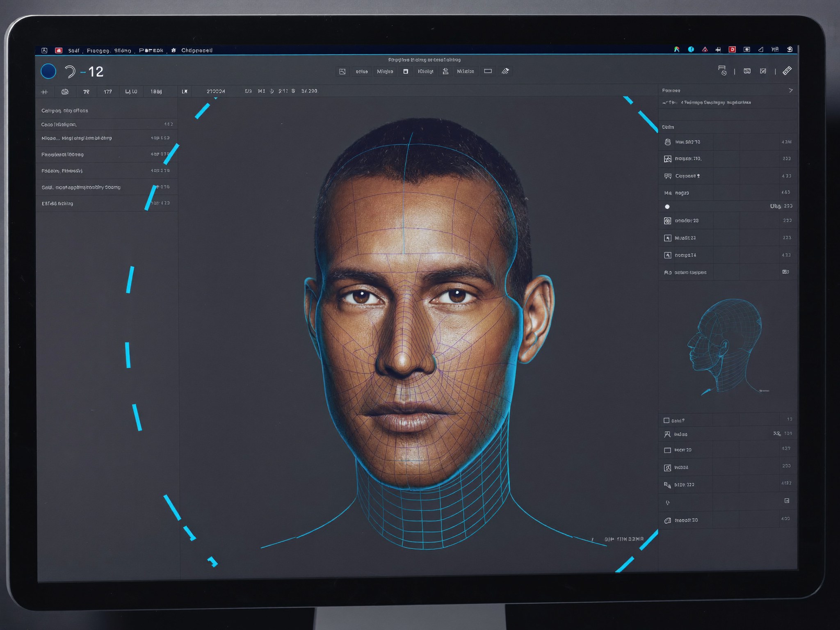The height and width of the screenshot is (630, 840).
Task: Click the cyan circle icon in the system tray
Action: (691, 49)
